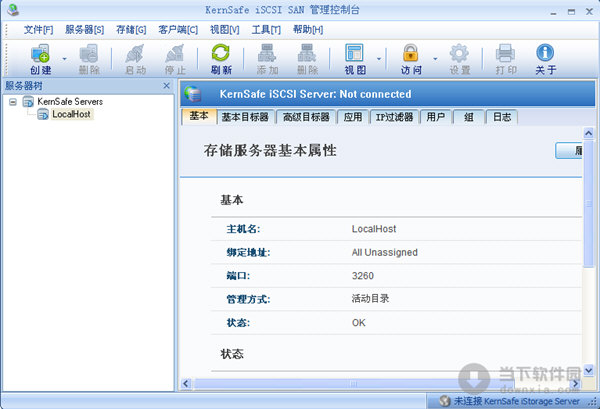Open the 视图[V] menu

pyautogui.click(x=225, y=29)
